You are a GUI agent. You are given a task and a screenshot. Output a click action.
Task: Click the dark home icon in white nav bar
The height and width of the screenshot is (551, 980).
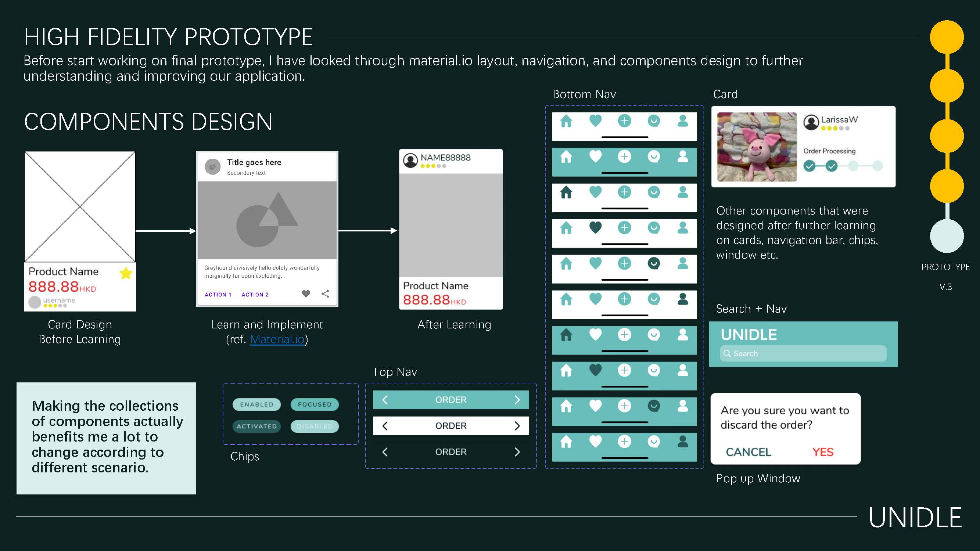pyautogui.click(x=566, y=192)
